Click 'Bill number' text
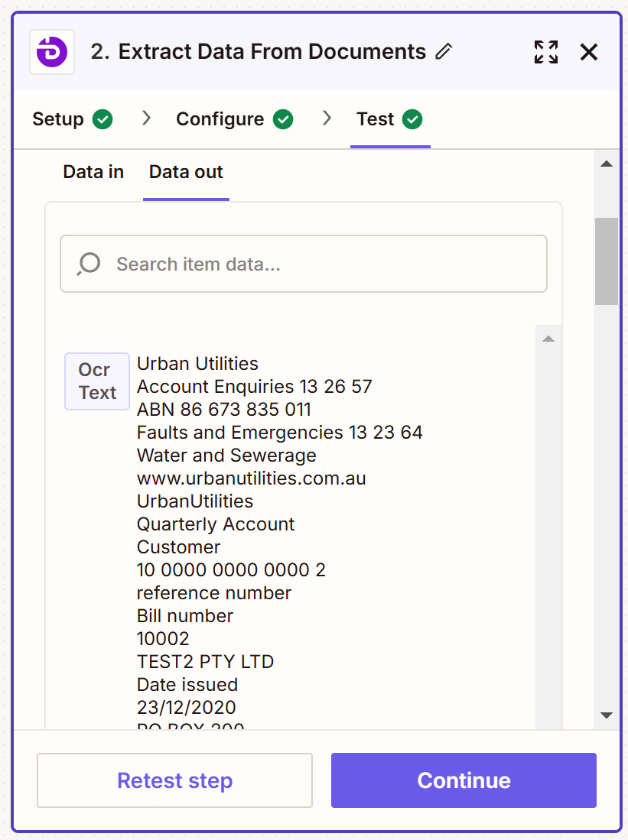Image resolution: width=628 pixels, height=840 pixels. tap(185, 616)
